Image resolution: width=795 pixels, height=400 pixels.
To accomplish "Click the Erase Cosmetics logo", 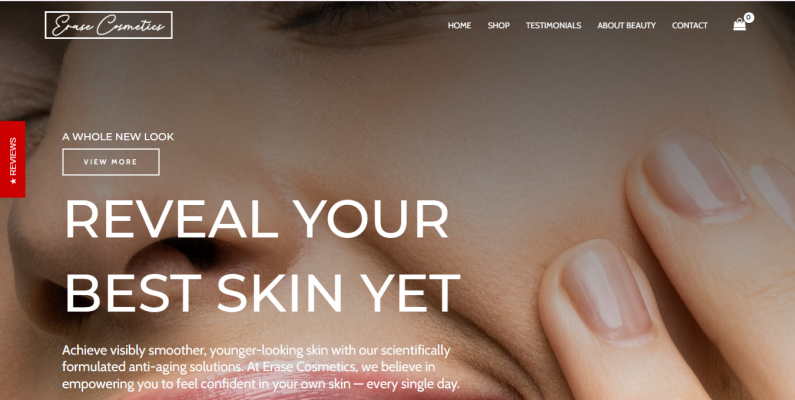I will click(109, 25).
